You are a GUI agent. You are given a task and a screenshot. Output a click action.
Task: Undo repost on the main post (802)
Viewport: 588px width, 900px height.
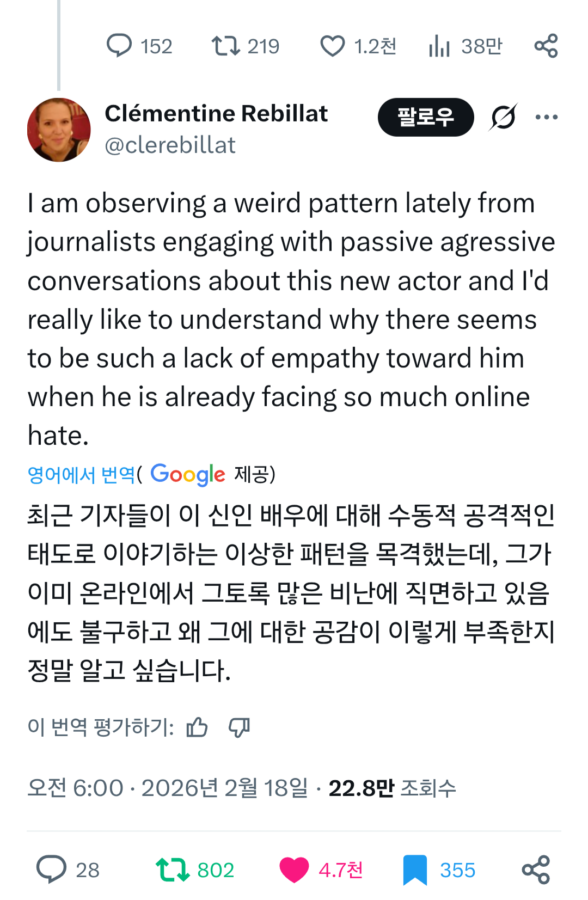[173, 870]
